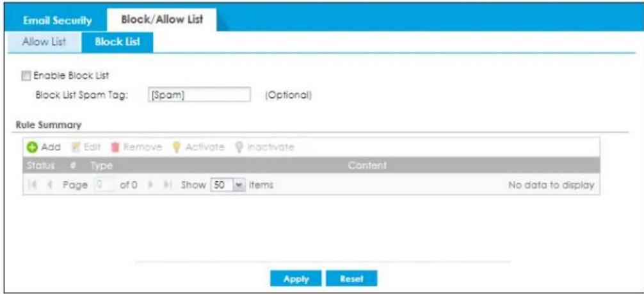
Task: Click the No data to display text
Action: pos(551,185)
